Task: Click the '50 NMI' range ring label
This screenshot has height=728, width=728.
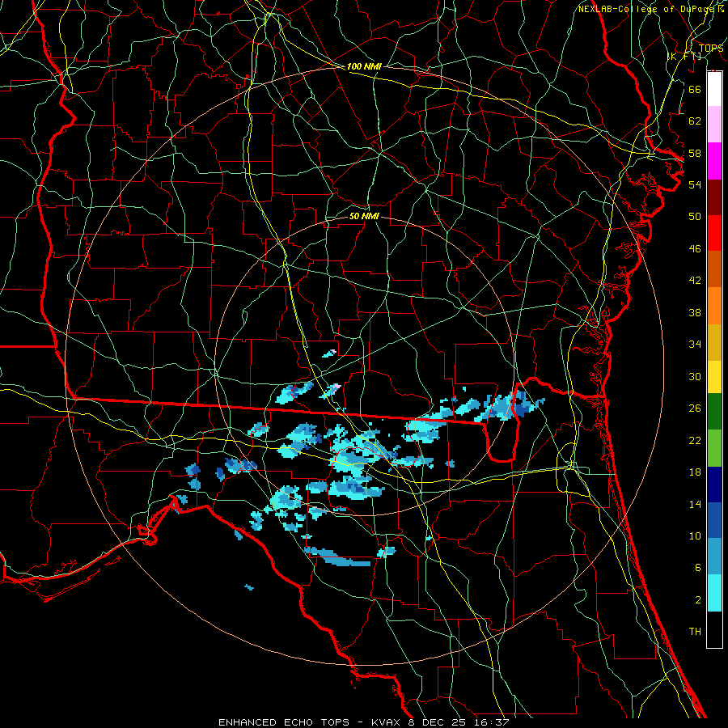Action: [364, 216]
